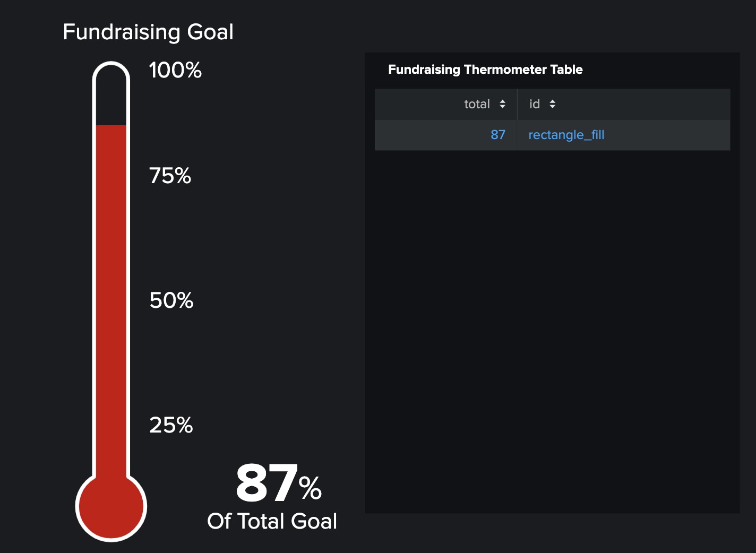
Task: Click the sort arrows beside id
Action: (x=553, y=104)
